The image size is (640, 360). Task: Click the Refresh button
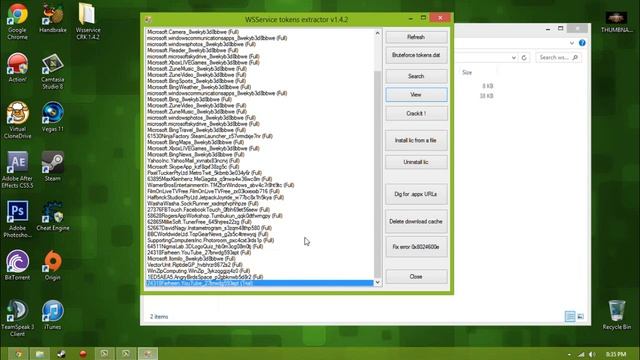point(416,37)
